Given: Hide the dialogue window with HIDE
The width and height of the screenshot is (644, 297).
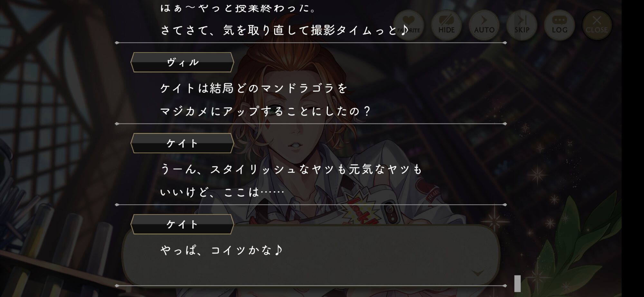Looking at the screenshot, I should coord(446,25).
